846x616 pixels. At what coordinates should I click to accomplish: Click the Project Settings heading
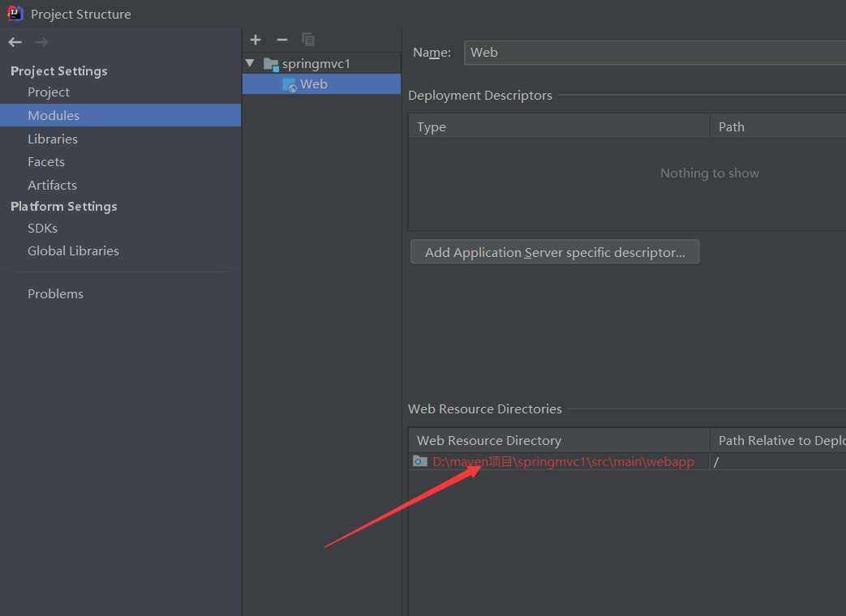pos(59,71)
